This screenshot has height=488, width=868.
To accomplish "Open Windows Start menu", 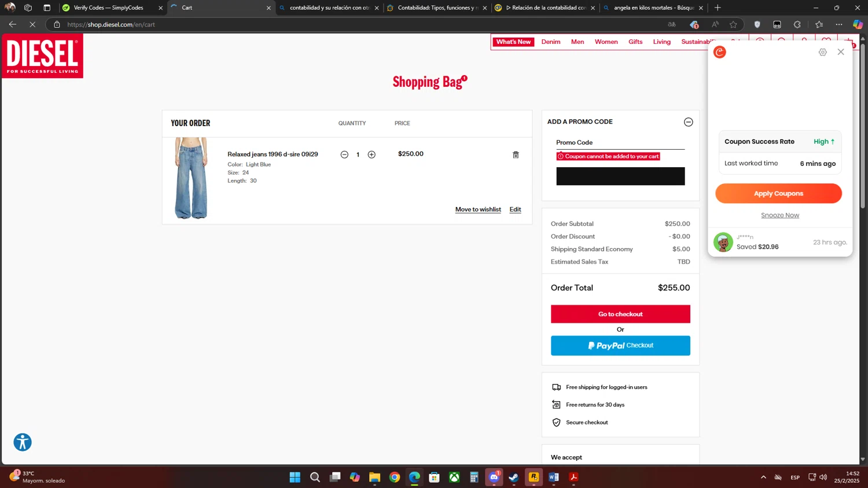I will pyautogui.click(x=295, y=477).
